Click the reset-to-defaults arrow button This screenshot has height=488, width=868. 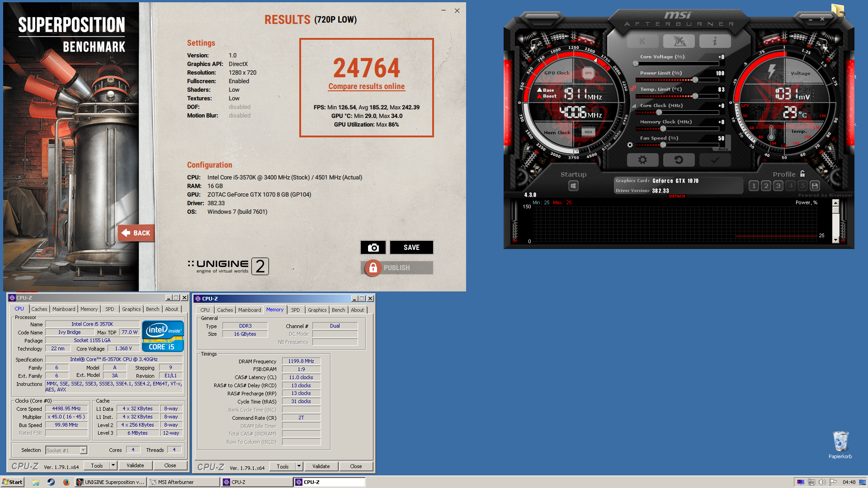(679, 160)
